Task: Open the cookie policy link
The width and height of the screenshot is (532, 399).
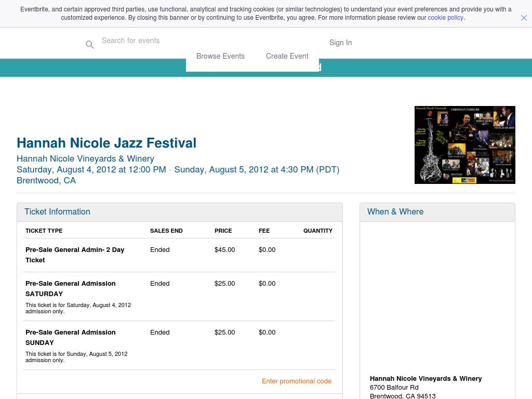Action: coord(445,18)
